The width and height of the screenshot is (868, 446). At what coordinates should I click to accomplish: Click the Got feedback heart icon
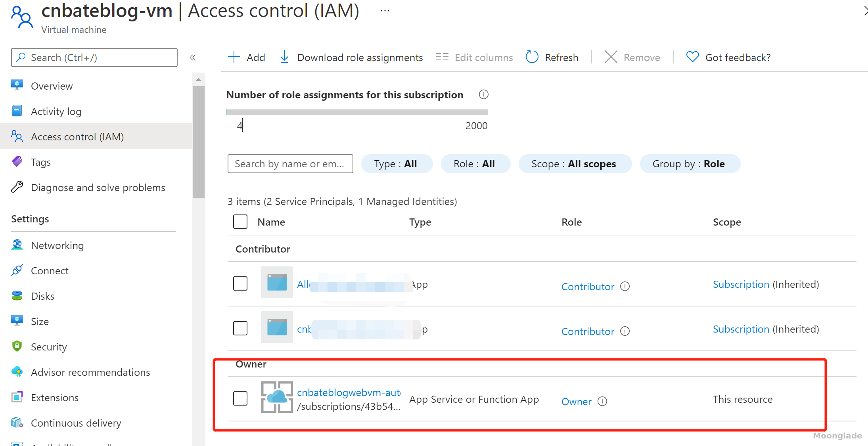point(693,57)
